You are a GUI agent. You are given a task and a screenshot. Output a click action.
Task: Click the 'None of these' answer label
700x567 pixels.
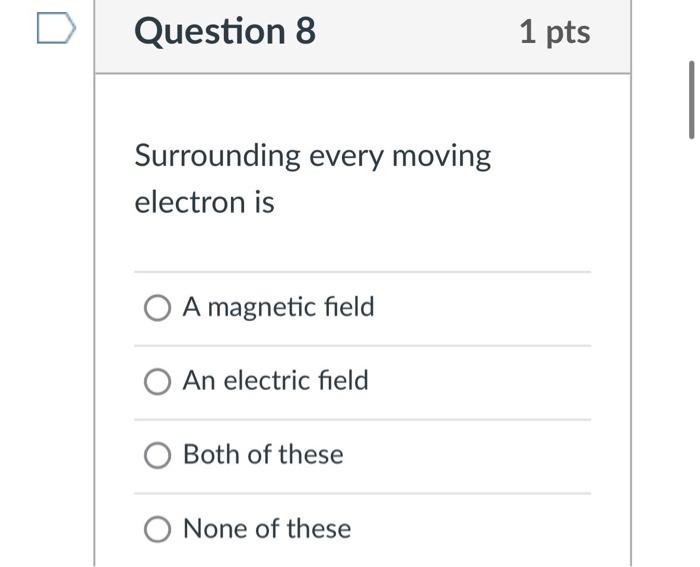tap(267, 529)
